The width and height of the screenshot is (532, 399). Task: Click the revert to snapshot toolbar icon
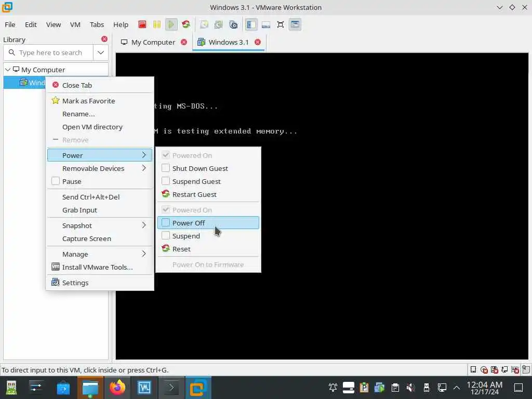[x=219, y=24]
